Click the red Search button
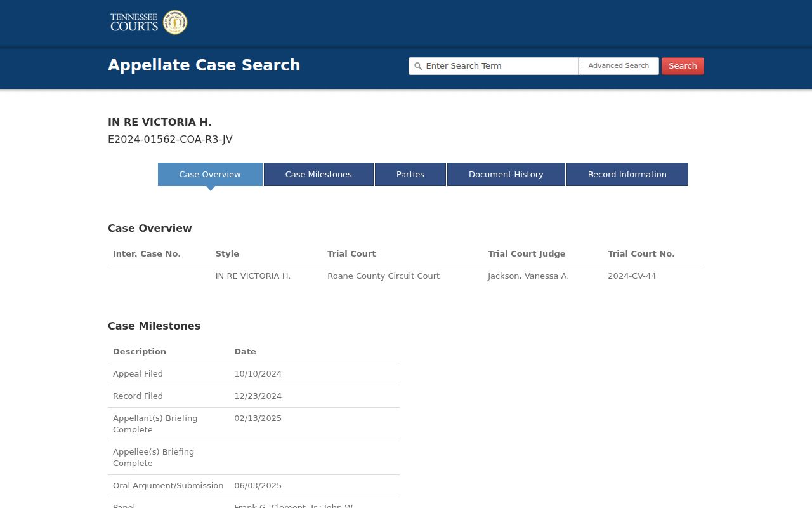Viewport: 812px width, 508px height. (x=683, y=66)
